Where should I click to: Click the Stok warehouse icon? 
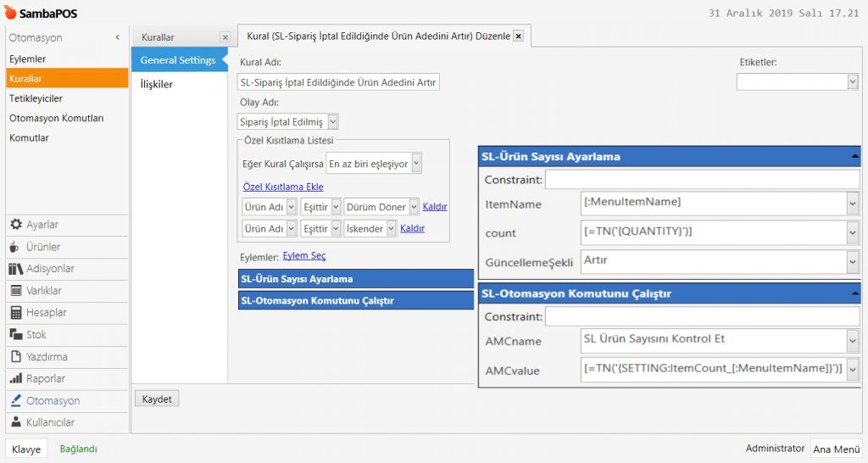point(16,335)
